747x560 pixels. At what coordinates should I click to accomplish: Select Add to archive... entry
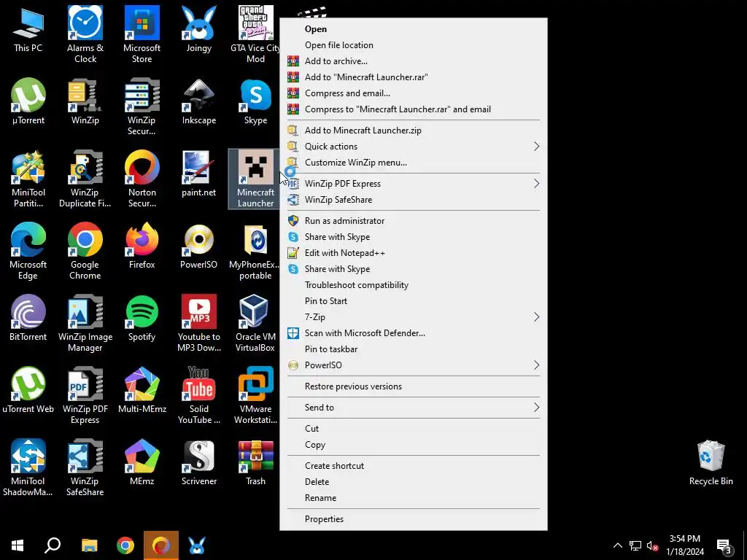pyautogui.click(x=414, y=61)
